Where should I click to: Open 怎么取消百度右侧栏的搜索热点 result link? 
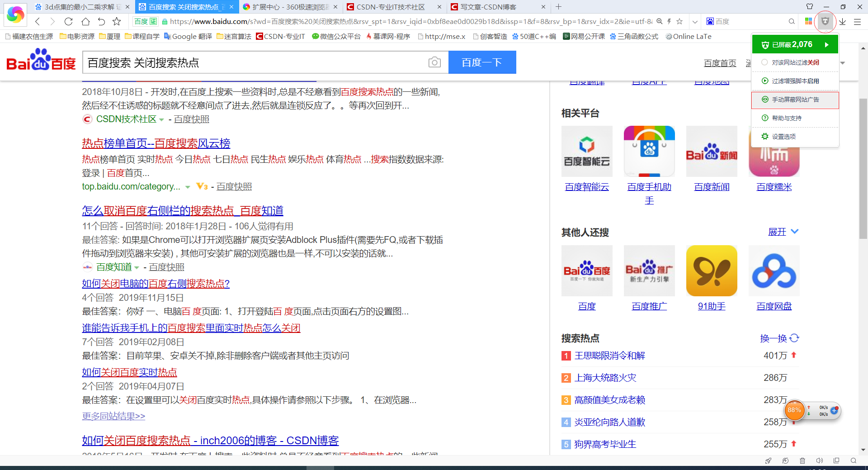click(x=183, y=210)
